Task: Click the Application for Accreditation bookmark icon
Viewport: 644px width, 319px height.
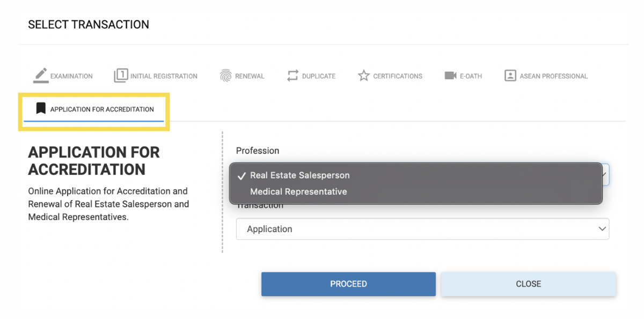Action: (40, 109)
